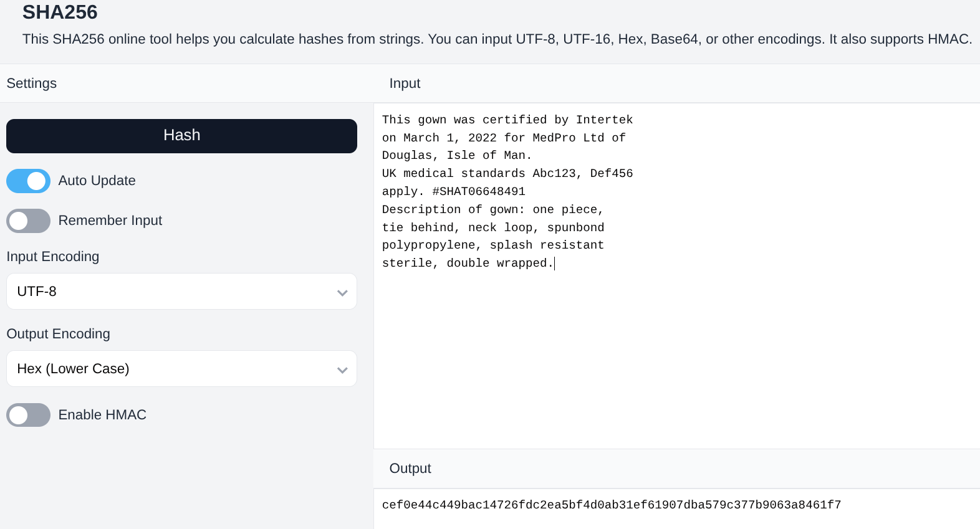Turn off the Auto Update switch
This screenshot has width=980, height=529.
tap(29, 181)
